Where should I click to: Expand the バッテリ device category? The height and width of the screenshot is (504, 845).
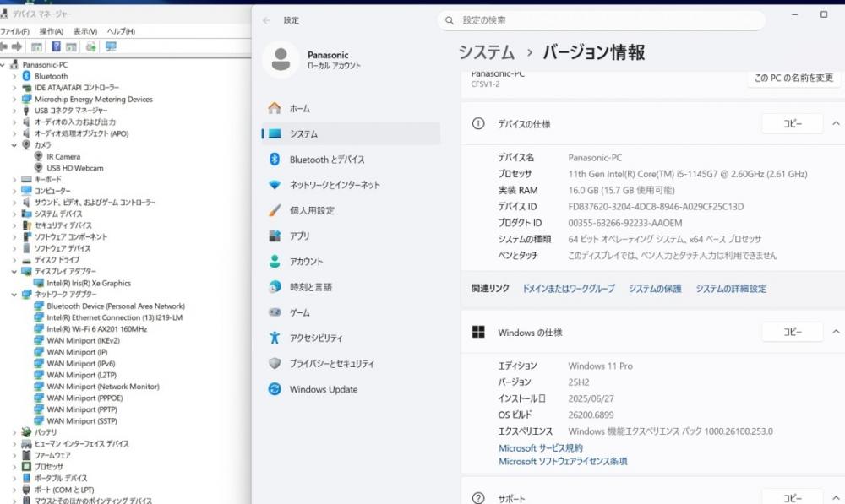(x=14, y=432)
